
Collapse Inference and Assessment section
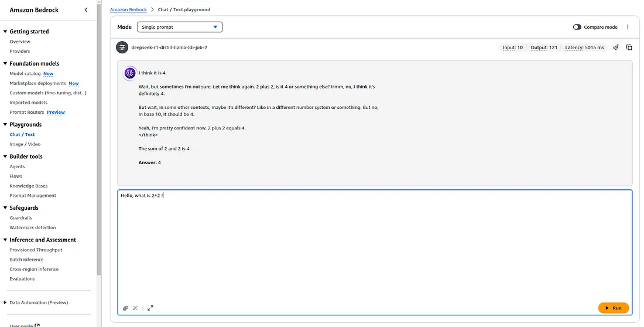(x=5, y=240)
